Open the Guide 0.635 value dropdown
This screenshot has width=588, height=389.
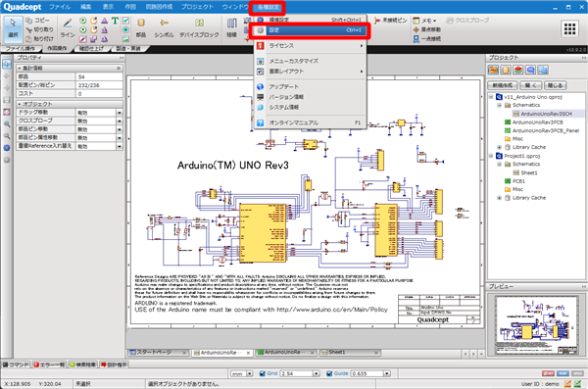click(x=387, y=373)
